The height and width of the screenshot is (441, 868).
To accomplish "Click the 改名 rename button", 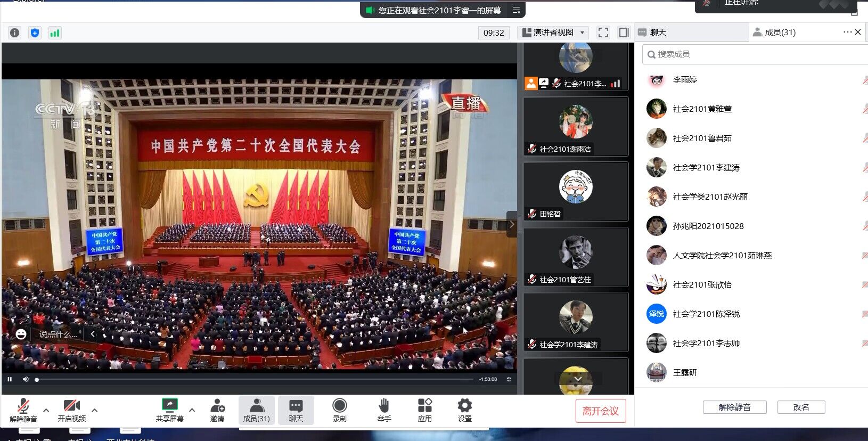I will click(x=801, y=407).
